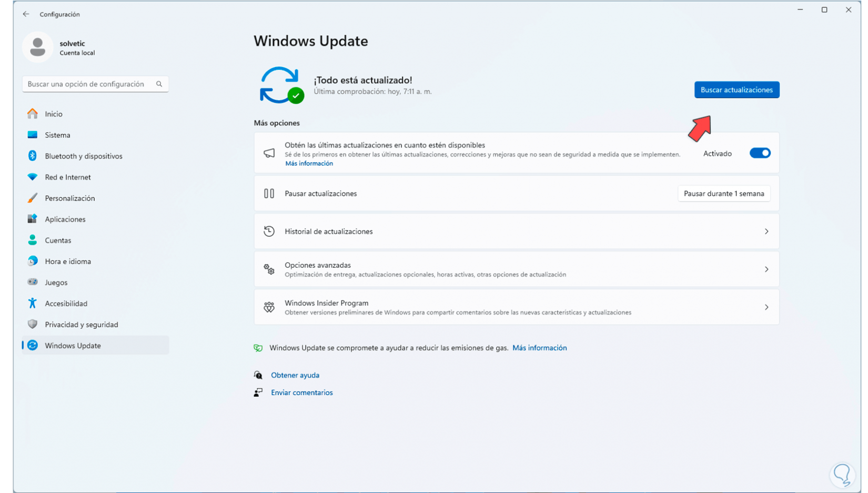Screen dimensions: 868x493
Task: Click the Accesibilidad figure icon
Action: 33,303
